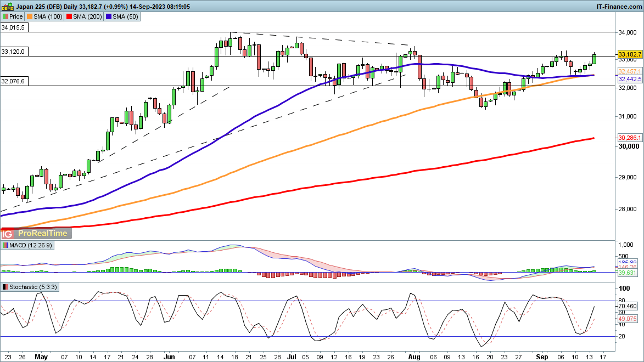Click the 100 label on the Stochastic axis
This screenshot has width=644, height=362.
tap(624, 289)
